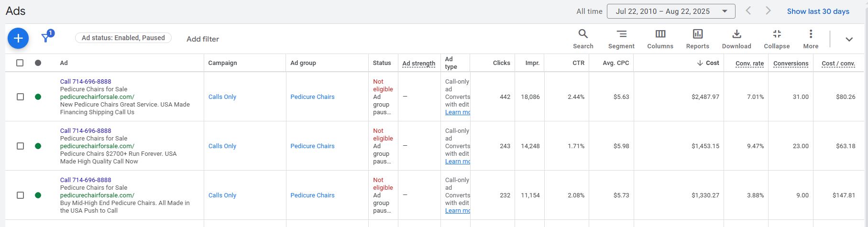The height and width of the screenshot is (227, 868).
Task: Click Conv. rate column header
Action: (x=750, y=63)
